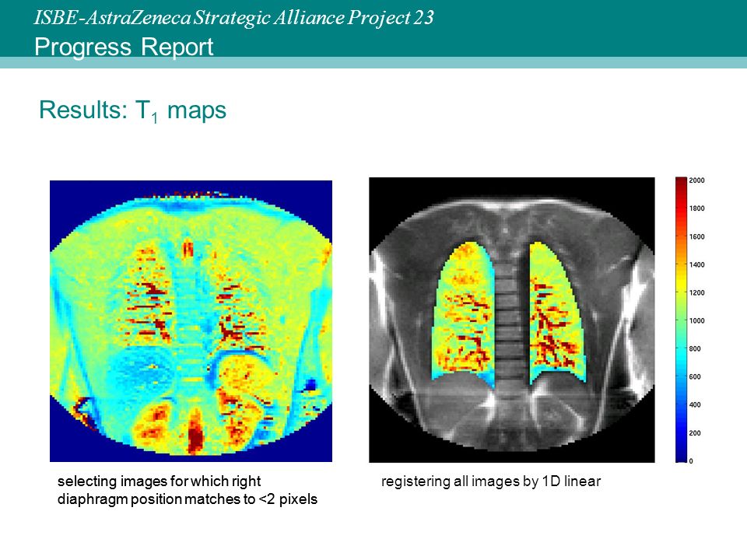This screenshot has width=747, height=560.
Task: Click the colorbar label '200'
Action: 695,433
